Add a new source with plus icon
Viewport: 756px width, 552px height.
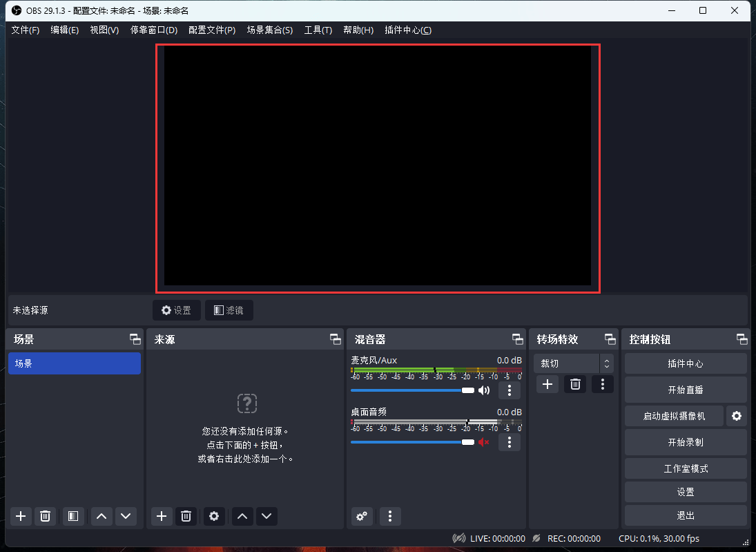(x=162, y=516)
